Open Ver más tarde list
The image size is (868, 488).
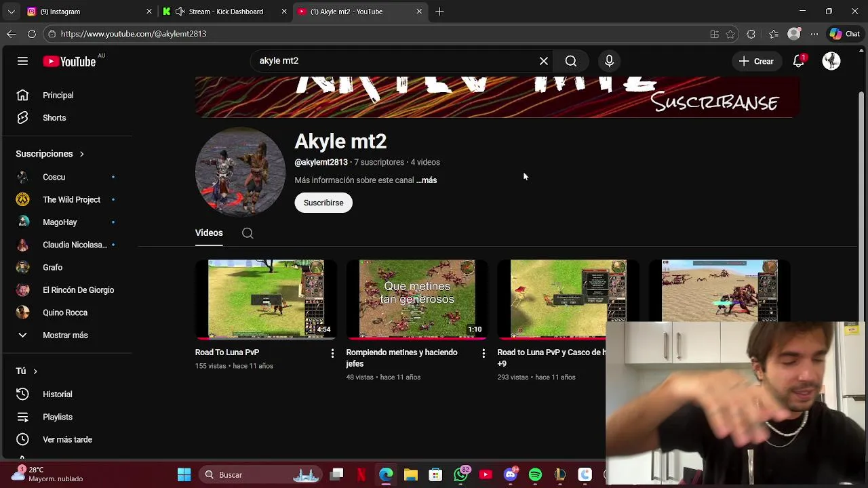(x=66, y=440)
